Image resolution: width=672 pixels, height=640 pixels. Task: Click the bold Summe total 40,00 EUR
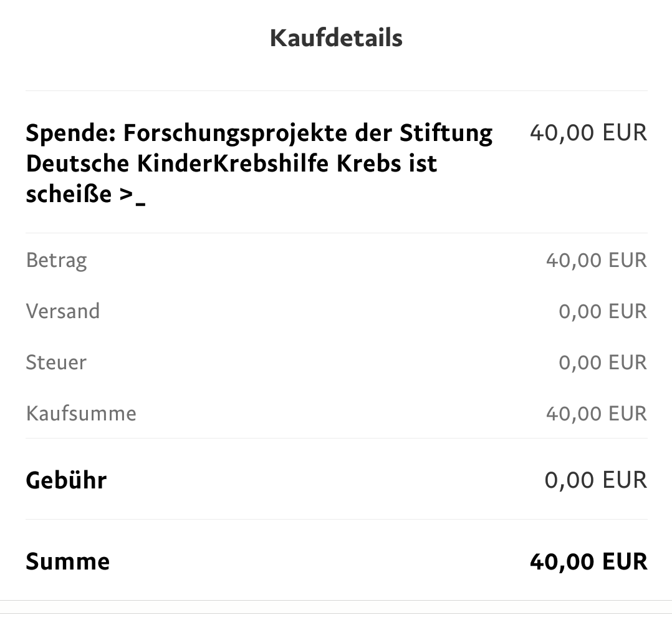coord(588,561)
